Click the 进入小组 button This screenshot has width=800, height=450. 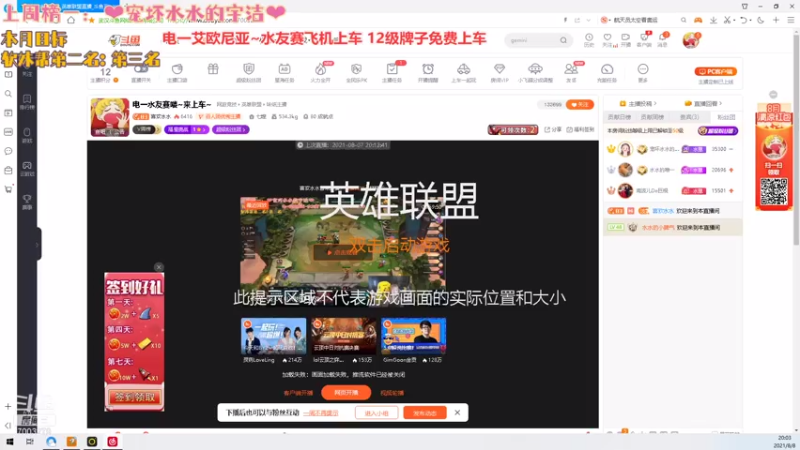coord(377,413)
